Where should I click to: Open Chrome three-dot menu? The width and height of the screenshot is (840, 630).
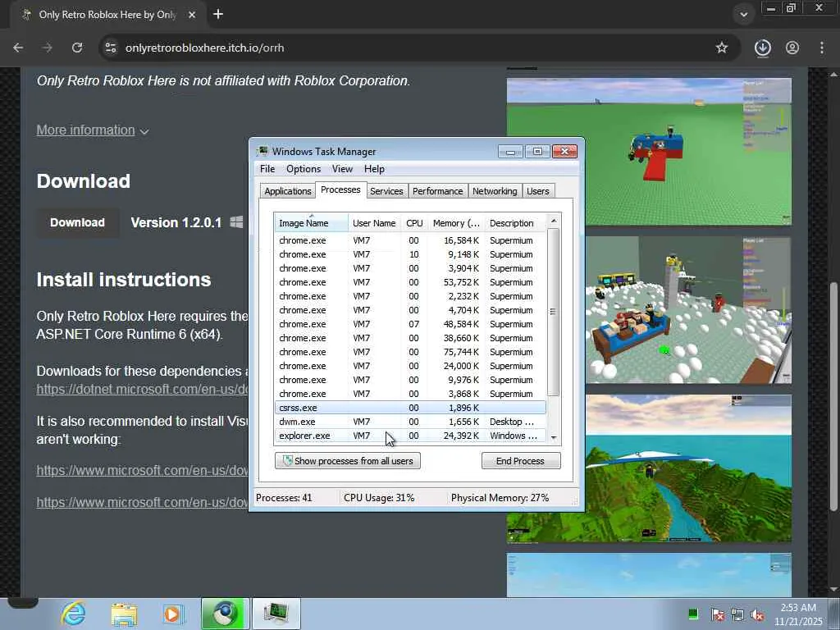coord(822,48)
